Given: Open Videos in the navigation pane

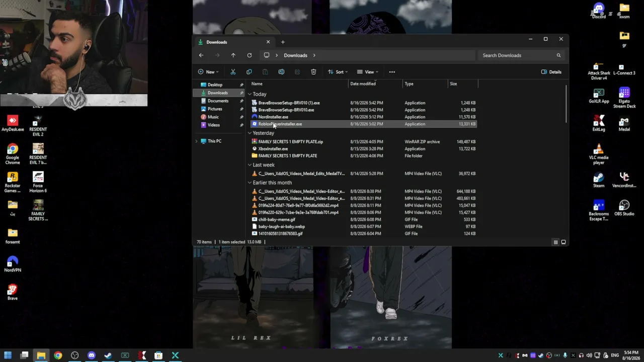Looking at the screenshot, I should 214,125.
